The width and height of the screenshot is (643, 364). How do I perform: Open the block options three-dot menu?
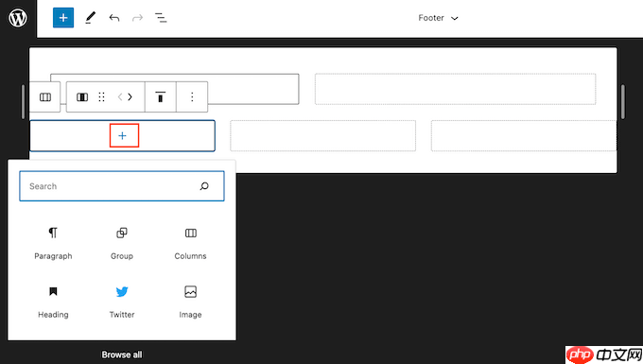(x=192, y=97)
